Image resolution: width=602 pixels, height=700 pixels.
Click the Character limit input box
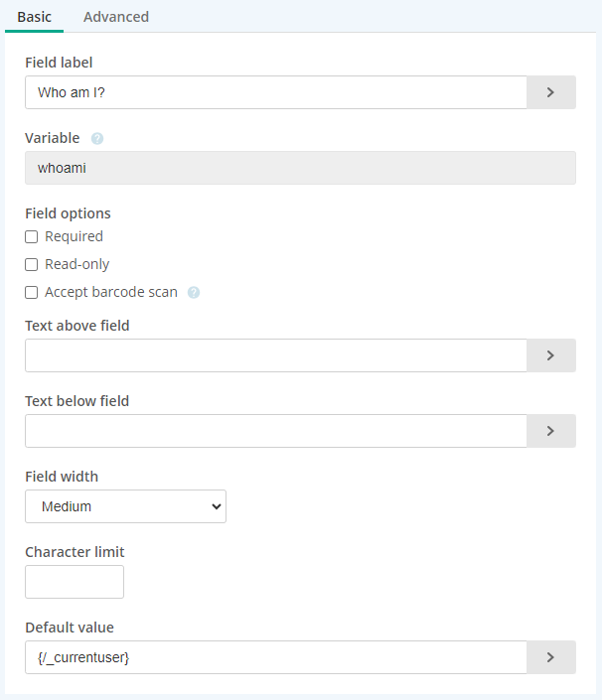click(x=75, y=582)
